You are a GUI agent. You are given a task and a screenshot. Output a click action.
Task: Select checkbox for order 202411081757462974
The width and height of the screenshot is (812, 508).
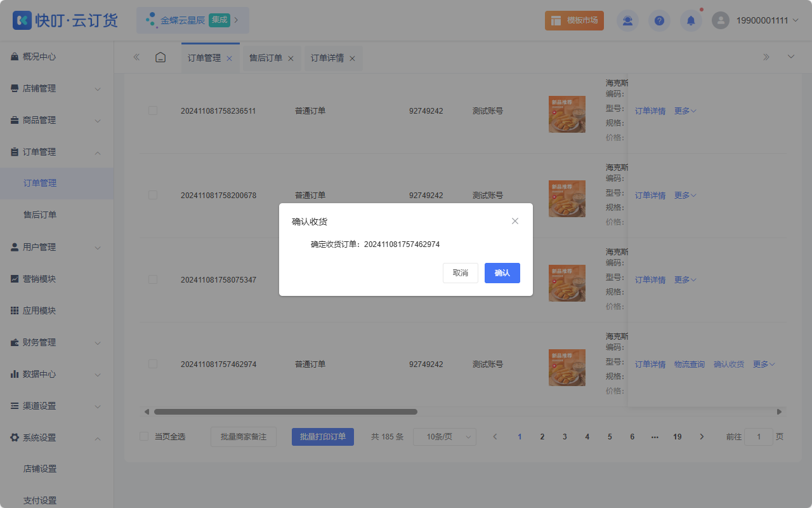point(153,364)
